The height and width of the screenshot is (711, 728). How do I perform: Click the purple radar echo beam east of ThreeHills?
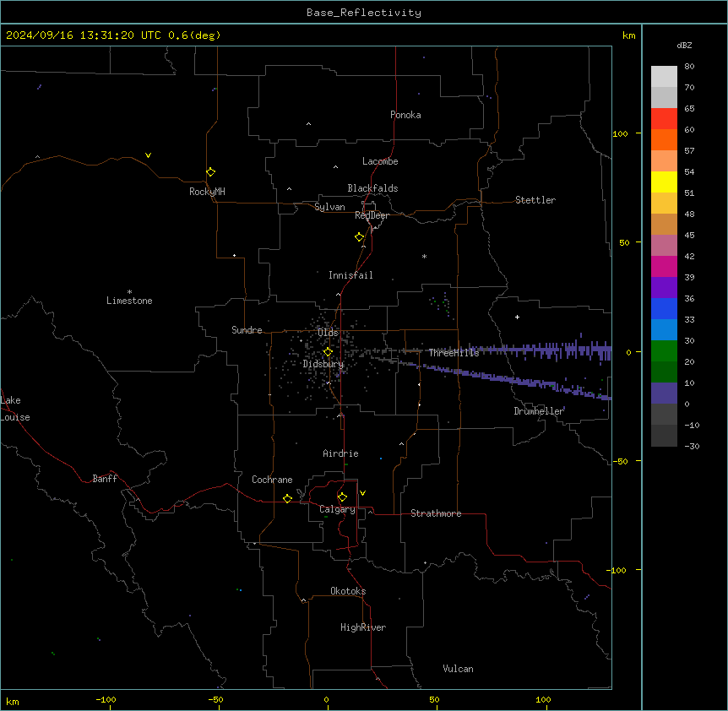tap(543, 350)
